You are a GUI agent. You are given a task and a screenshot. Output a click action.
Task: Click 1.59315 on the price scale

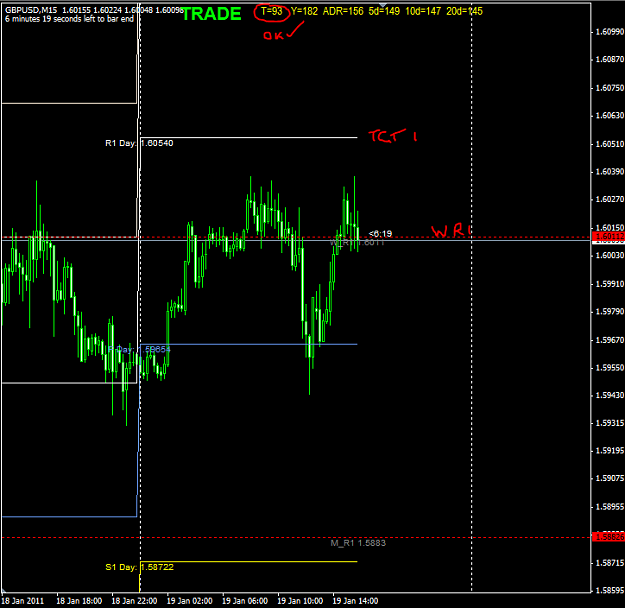click(609, 423)
